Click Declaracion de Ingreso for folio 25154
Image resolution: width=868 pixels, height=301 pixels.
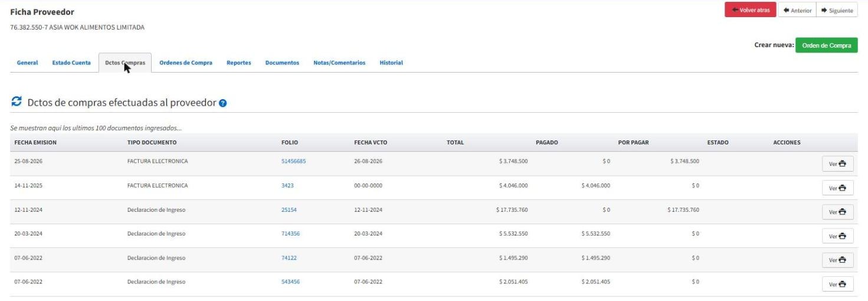click(x=156, y=210)
